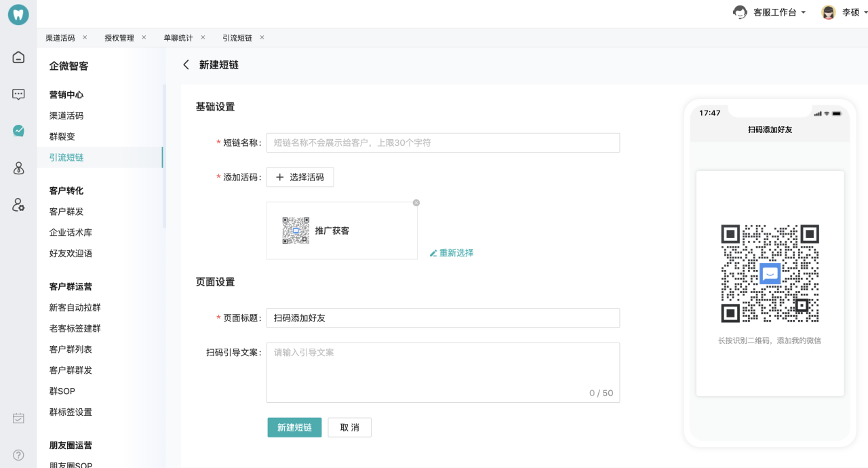The image size is (868, 468).
Task: Switch to the 渠道活码 tab
Action: point(60,38)
